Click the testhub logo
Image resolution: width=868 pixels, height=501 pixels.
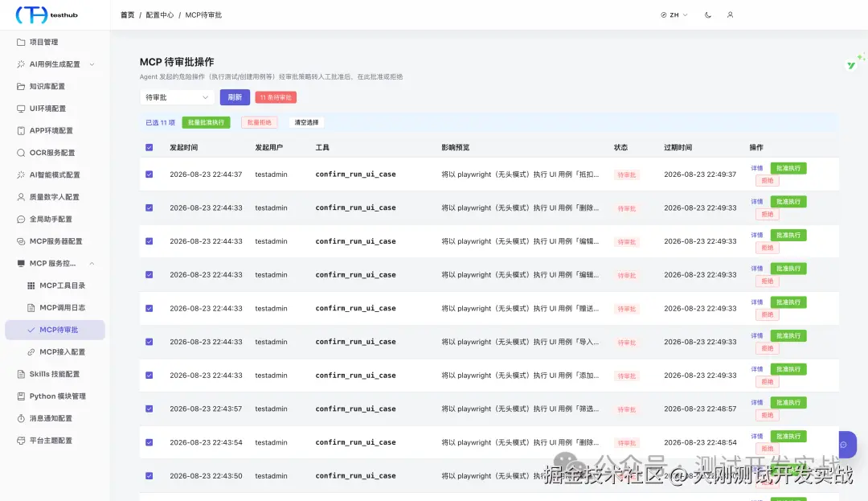[x=47, y=15]
